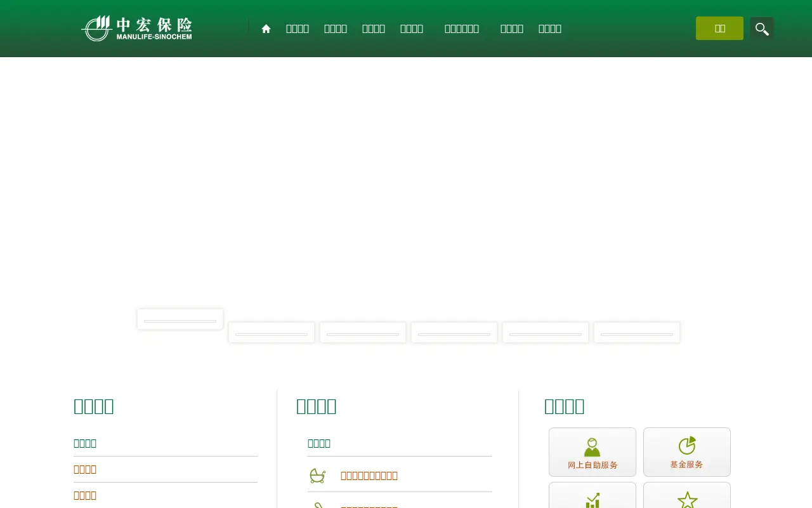Open the rising bar chart service tile
Viewport: 812px width, 508px height.
[593, 495]
